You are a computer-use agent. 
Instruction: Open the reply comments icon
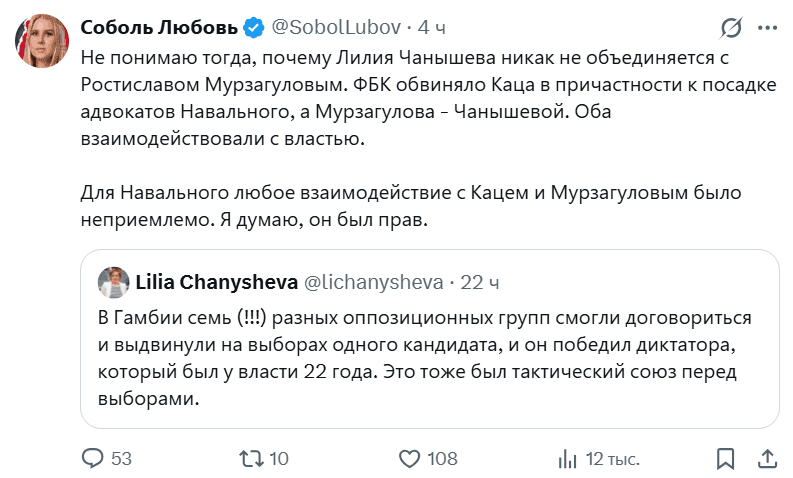(x=93, y=459)
